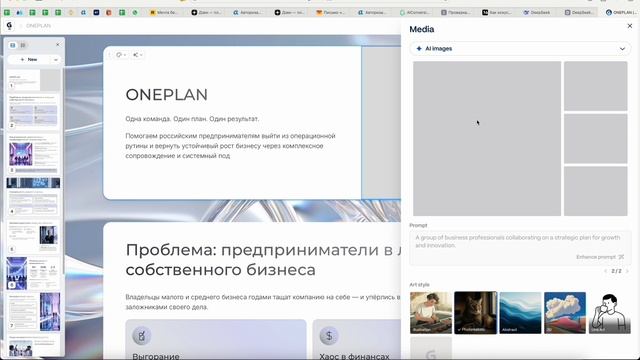Open slide 1 thumbnail in sidebar
Viewport: 640px width, 360px height.
tap(33, 80)
